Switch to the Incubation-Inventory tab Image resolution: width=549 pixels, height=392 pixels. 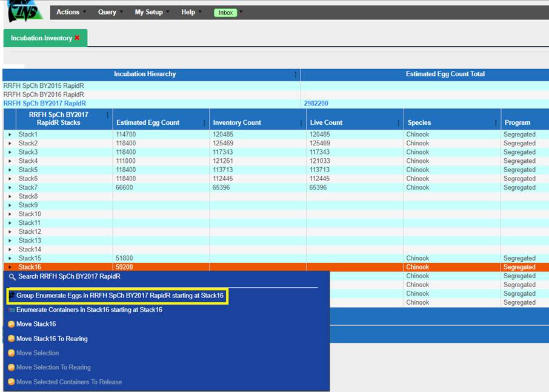click(x=41, y=38)
